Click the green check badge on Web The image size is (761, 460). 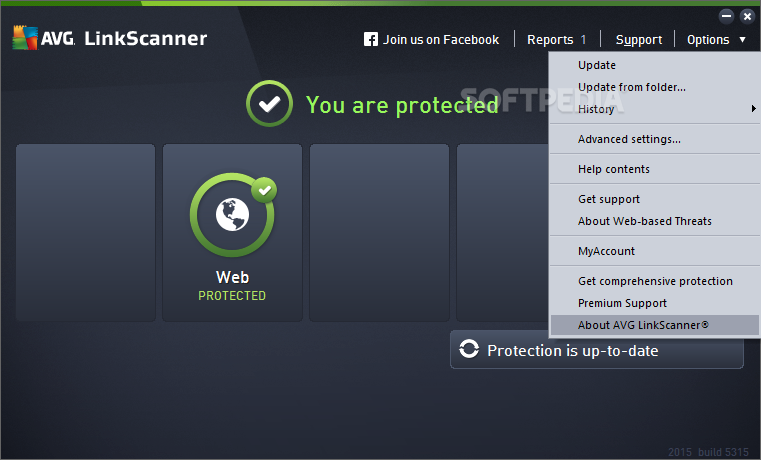tap(264, 190)
